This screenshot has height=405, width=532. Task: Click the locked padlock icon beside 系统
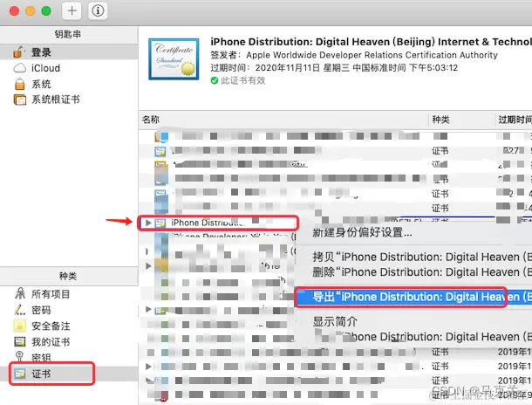20,84
